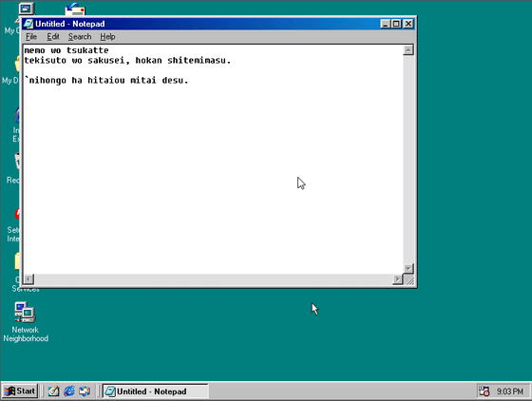Open Outlook Express quick launch icon
The height and width of the screenshot is (401, 532).
pyautogui.click(x=85, y=391)
